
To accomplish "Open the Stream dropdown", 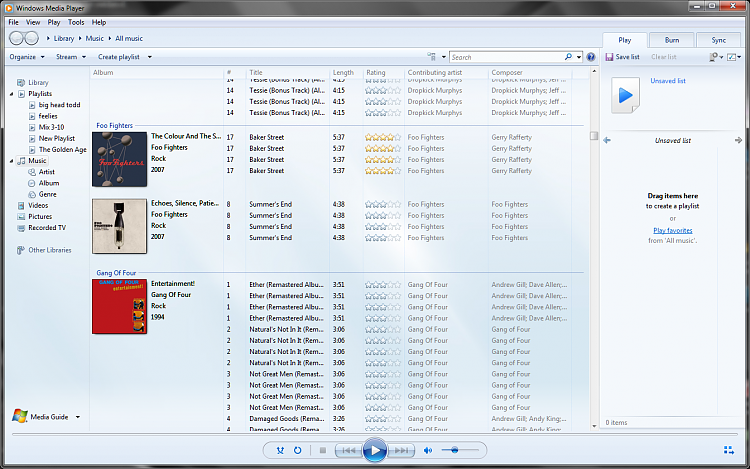I will 71,57.
